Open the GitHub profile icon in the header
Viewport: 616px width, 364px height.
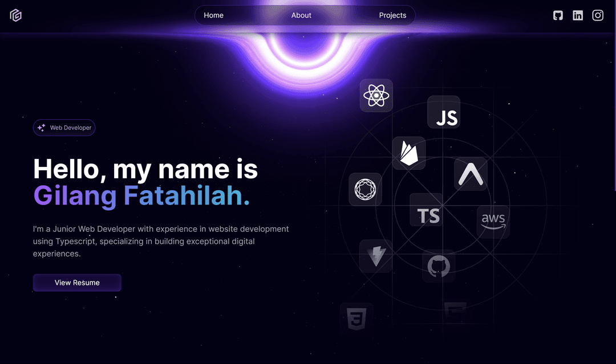point(558,15)
